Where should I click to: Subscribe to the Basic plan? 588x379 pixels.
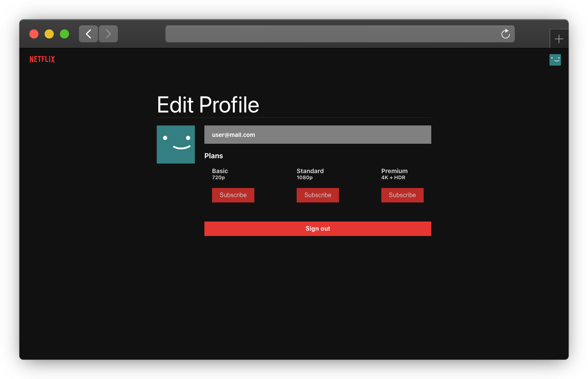click(233, 195)
